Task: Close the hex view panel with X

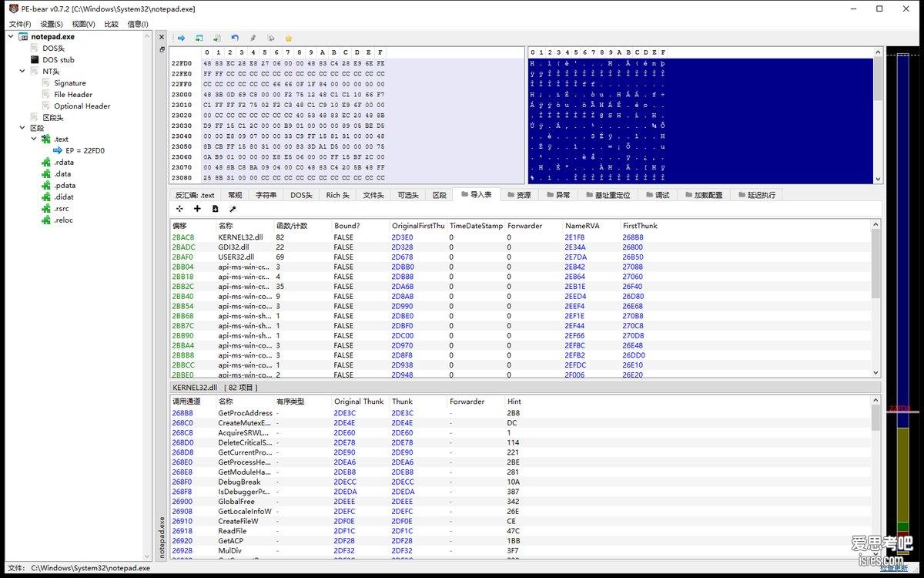Action: pos(162,37)
